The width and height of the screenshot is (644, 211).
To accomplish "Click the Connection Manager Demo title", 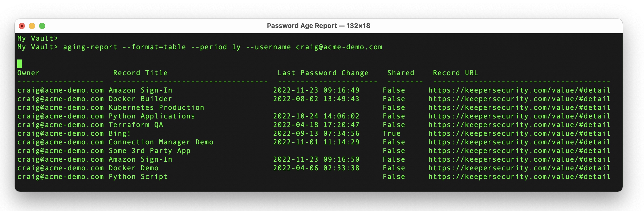I will pos(161,142).
